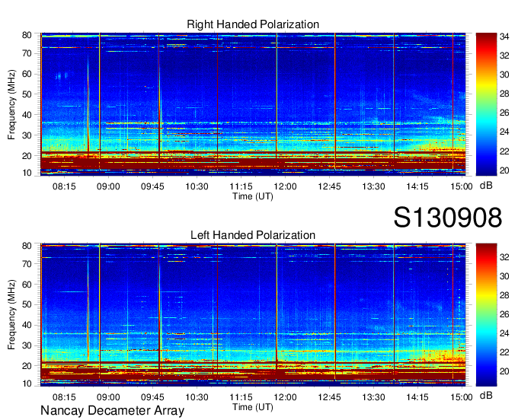Screen dimensions: 518x420
Task: Click the 20 value on Left Handed color bar
Action: coord(504,371)
